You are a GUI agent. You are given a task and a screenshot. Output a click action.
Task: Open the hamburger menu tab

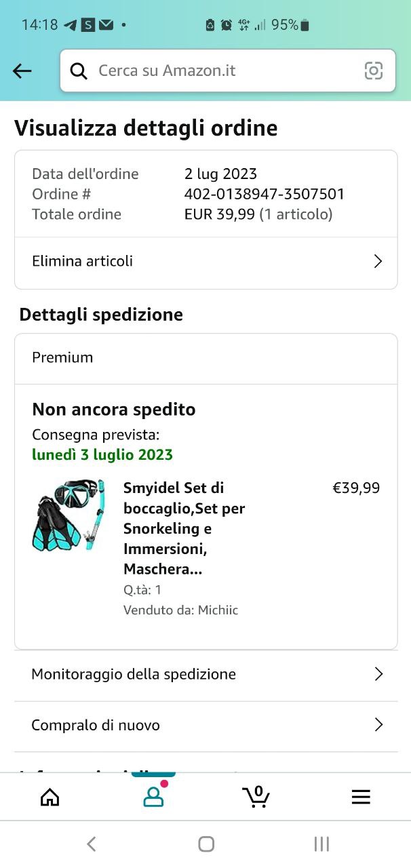(x=361, y=797)
